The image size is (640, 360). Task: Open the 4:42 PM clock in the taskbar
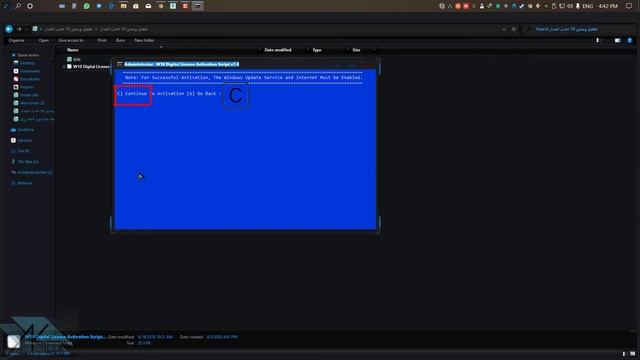coord(608,6)
